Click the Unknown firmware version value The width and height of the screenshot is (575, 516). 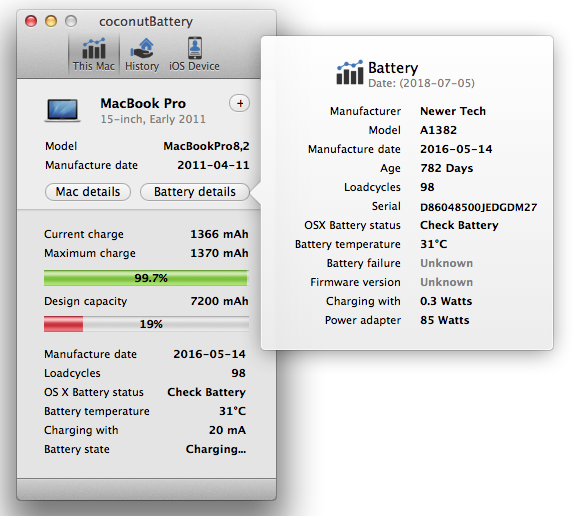pos(446,282)
